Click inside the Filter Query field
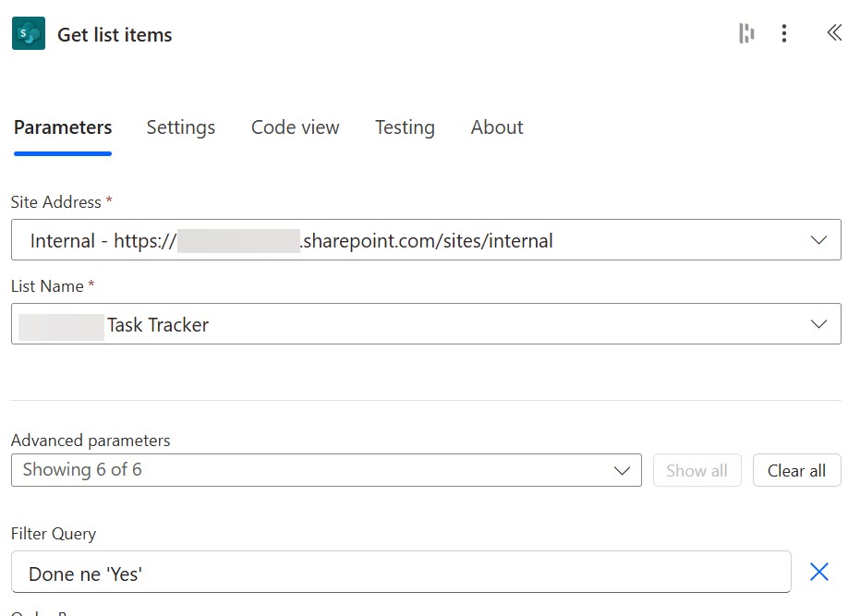This screenshot has width=848, height=616. pyautogui.click(x=369, y=573)
